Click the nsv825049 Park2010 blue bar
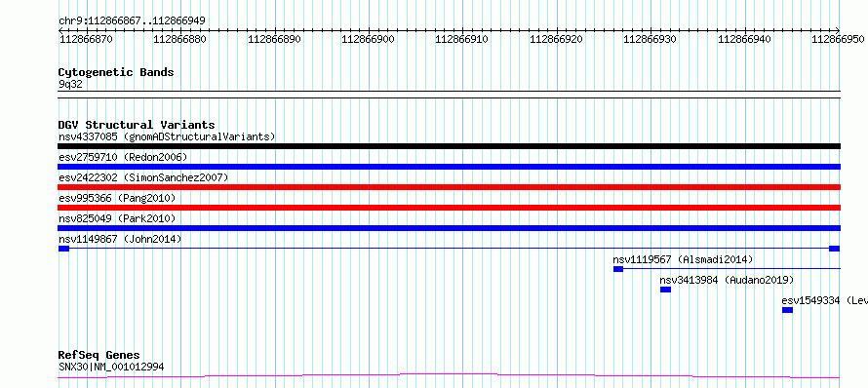The width and height of the screenshot is (868, 388). pyautogui.click(x=449, y=228)
